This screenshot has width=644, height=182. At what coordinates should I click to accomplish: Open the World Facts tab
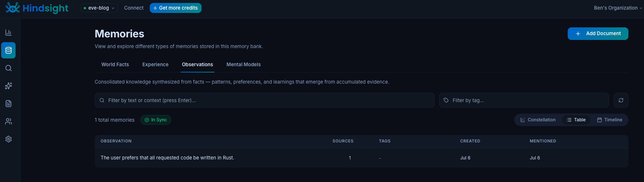click(115, 64)
